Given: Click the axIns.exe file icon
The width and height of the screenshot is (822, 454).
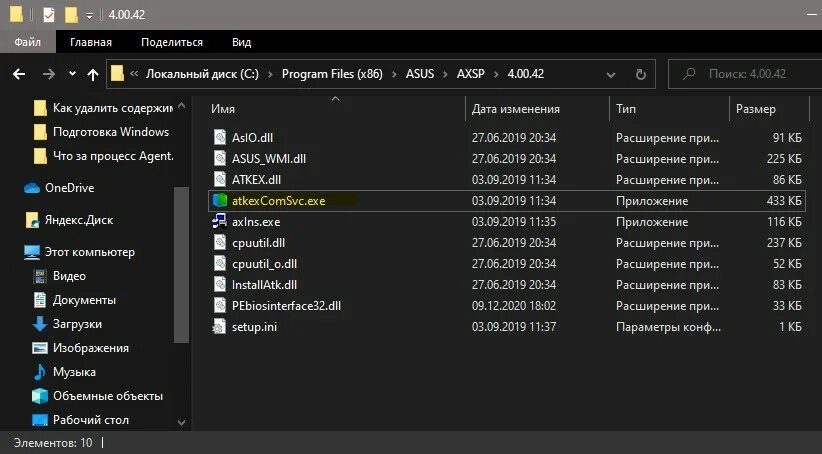Looking at the screenshot, I should (221, 221).
